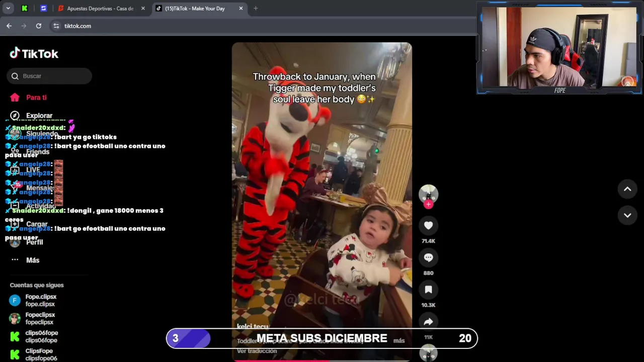Click the 880 comments count

(x=428, y=273)
